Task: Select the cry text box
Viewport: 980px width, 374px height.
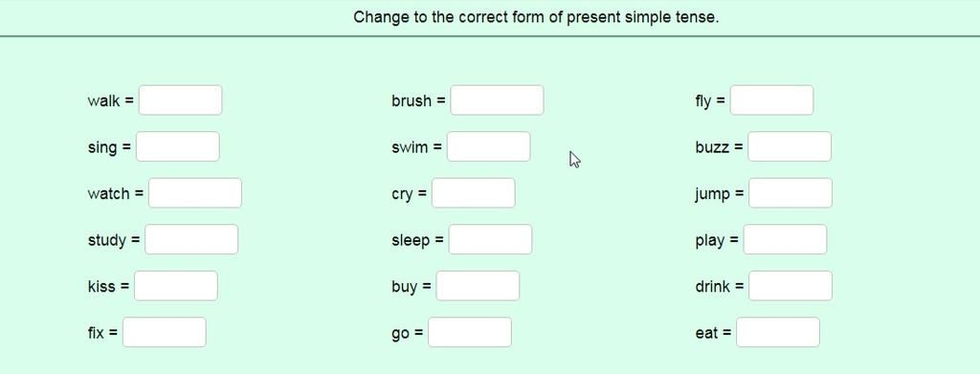Action: pyautogui.click(x=473, y=193)
